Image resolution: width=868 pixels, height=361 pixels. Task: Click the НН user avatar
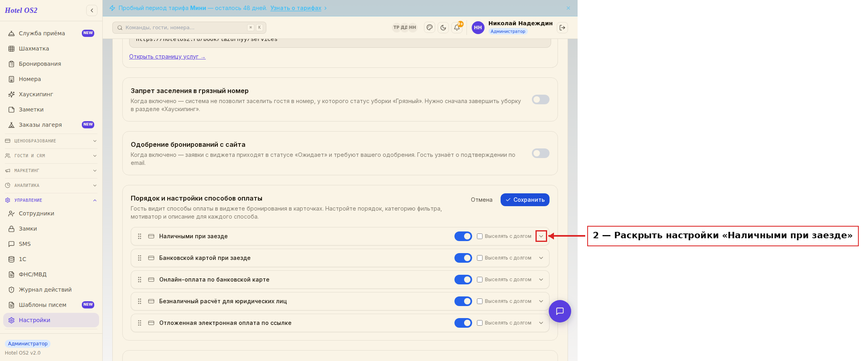tap(478, 28)
